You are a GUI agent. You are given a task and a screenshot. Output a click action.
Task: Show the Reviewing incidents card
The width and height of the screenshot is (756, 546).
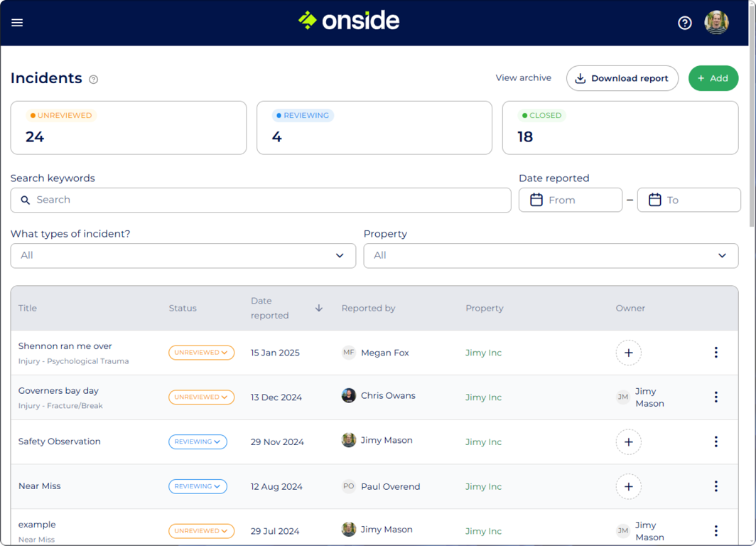(374, 128)
